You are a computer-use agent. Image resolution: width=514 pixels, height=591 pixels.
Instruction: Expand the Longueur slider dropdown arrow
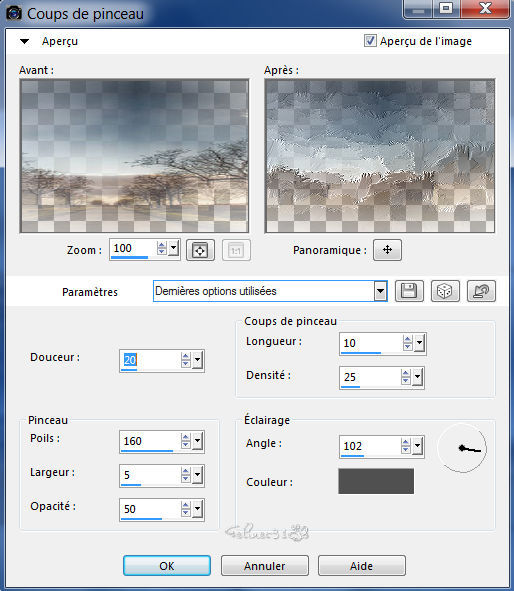pyautogui.click(x=419, y=343)
